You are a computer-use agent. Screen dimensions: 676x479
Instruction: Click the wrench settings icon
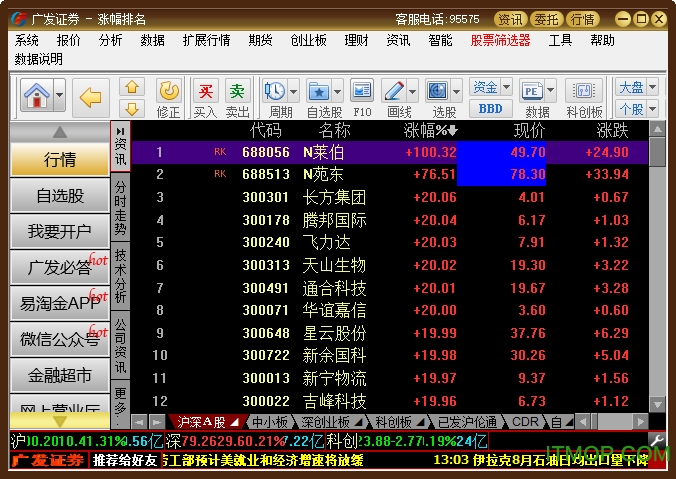click(657, 440)
